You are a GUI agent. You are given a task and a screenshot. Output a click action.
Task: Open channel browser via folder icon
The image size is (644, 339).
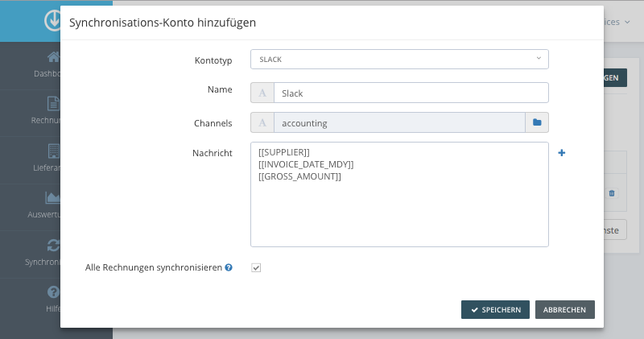click(537, 122)
